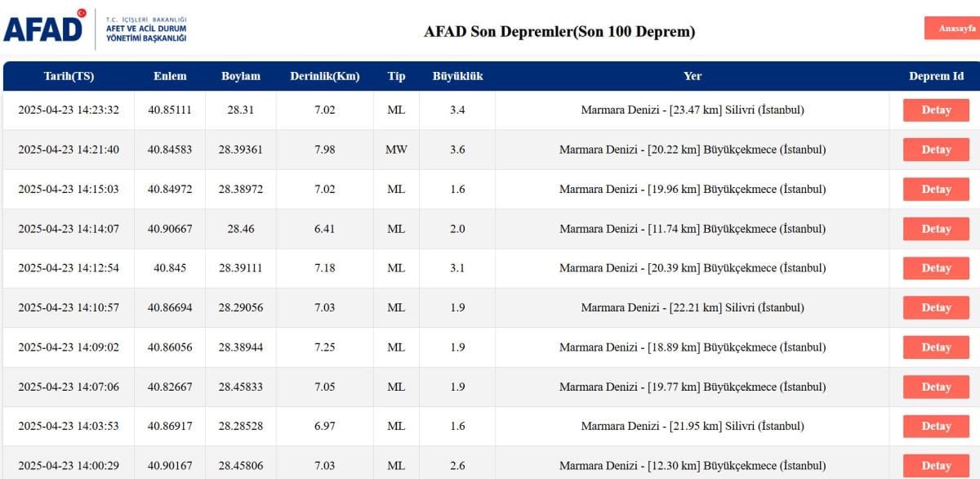The image size is (980, 479).
Task: View Detay for the 14:14:07 earthquake
Action: [x=936, y=229]
